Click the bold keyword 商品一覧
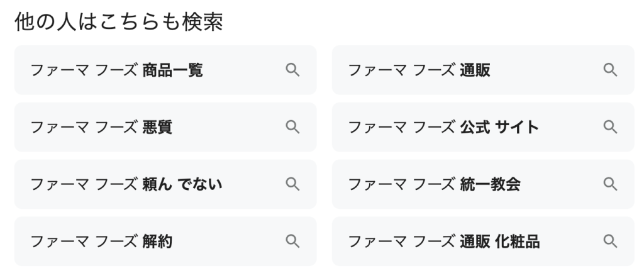Viewport: 644px width, 278px height. (x=173, y=70)
